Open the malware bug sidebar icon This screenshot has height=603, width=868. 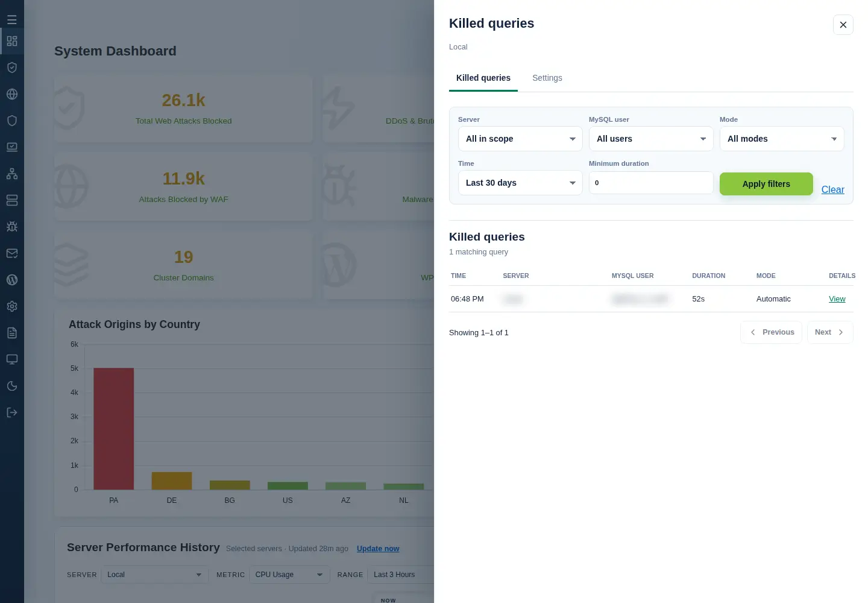(11, 227)
